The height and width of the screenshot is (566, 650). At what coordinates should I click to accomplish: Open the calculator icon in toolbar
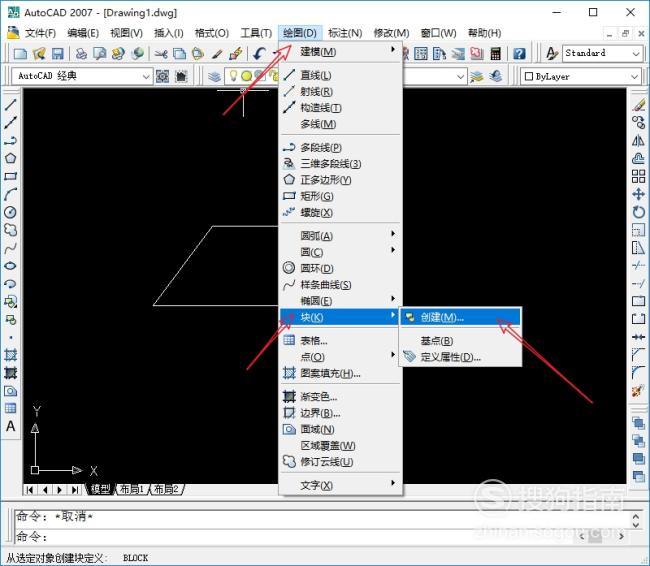pyautogui.click(x=495, y=53)
